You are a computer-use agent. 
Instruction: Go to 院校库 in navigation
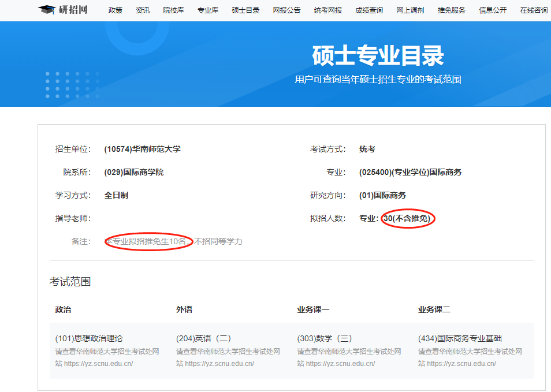(x=174, y=10)
